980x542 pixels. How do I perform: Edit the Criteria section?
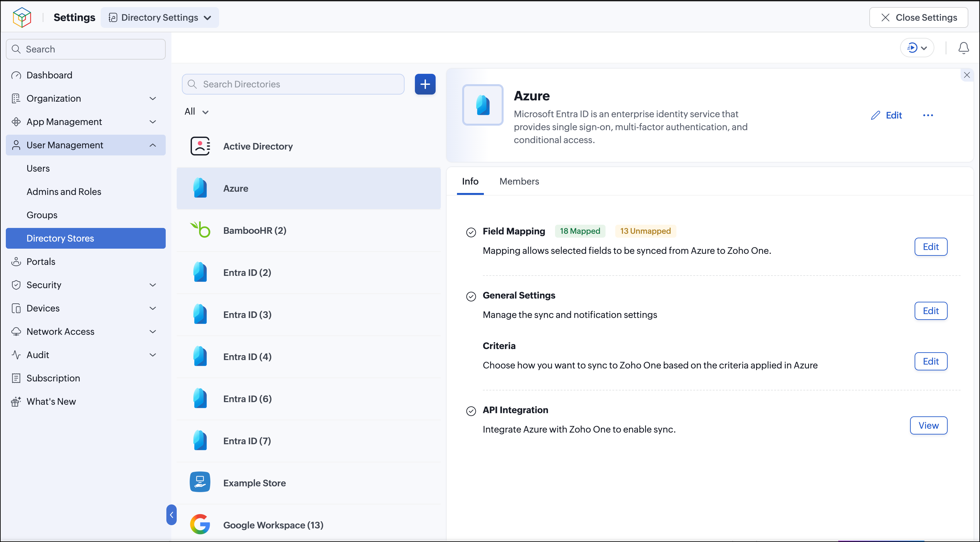pos(930,361)
